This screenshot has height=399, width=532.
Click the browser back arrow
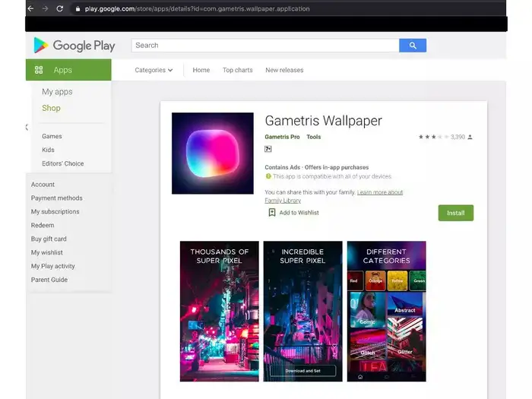tap(30, 8)
